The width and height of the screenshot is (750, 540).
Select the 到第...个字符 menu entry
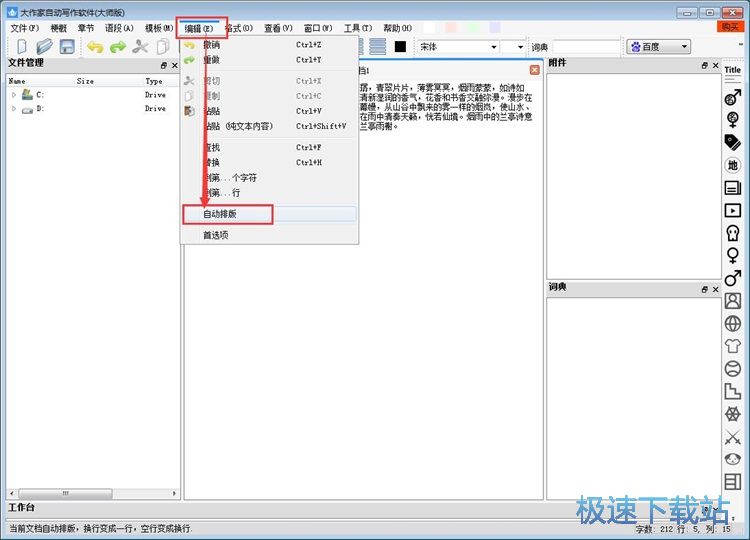(x=269, y=178)
